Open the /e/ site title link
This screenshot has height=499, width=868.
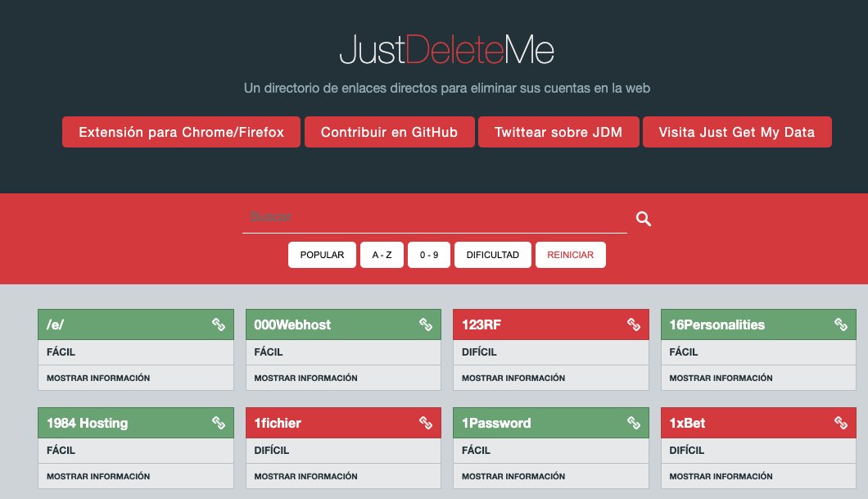coord(55,324)
